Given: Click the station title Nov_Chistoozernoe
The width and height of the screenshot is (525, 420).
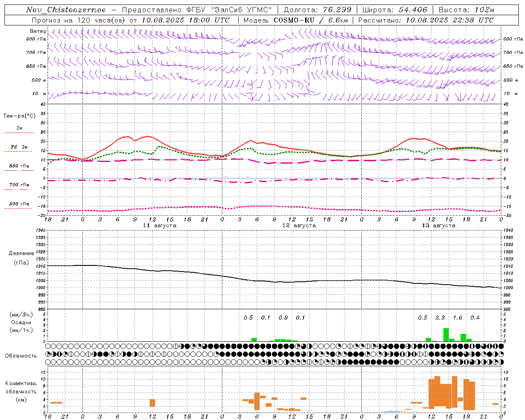Looking at the screenshot, I should 66,10.
